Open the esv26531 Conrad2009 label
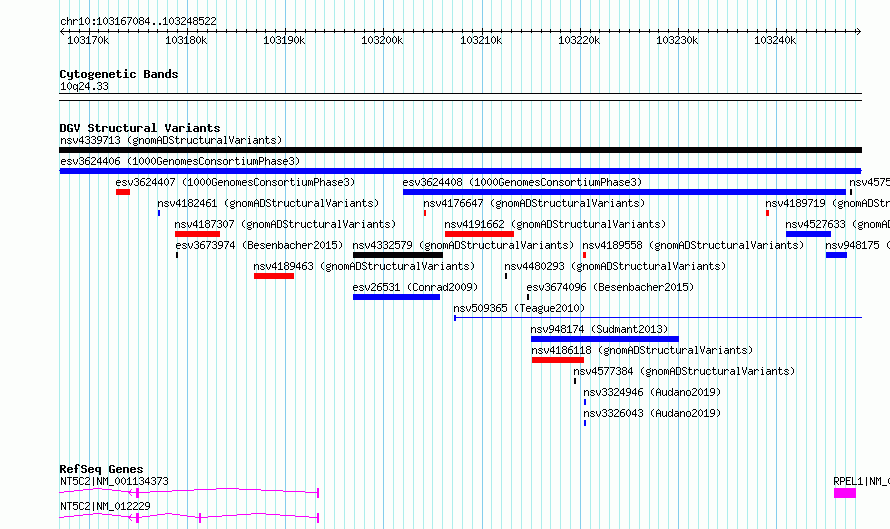This screenshot has height=529, width=890. pyautogui.click(x=415, y=287)
